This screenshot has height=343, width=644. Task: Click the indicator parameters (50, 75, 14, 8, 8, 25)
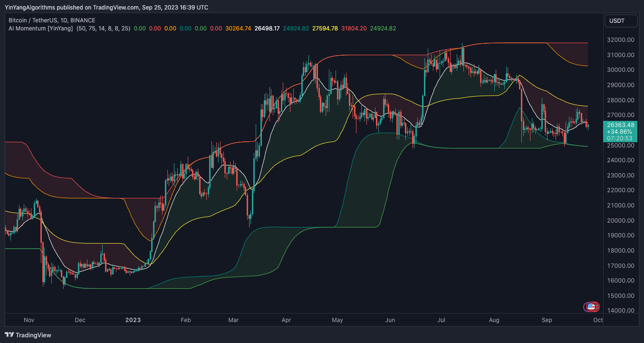click(x=103, y=29)
